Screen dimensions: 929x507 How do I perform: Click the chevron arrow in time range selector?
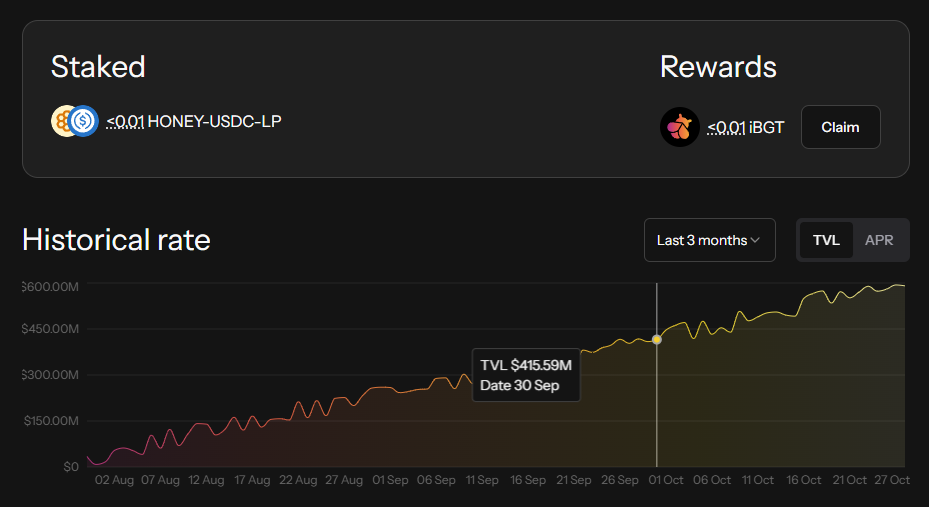pos(756,240)
